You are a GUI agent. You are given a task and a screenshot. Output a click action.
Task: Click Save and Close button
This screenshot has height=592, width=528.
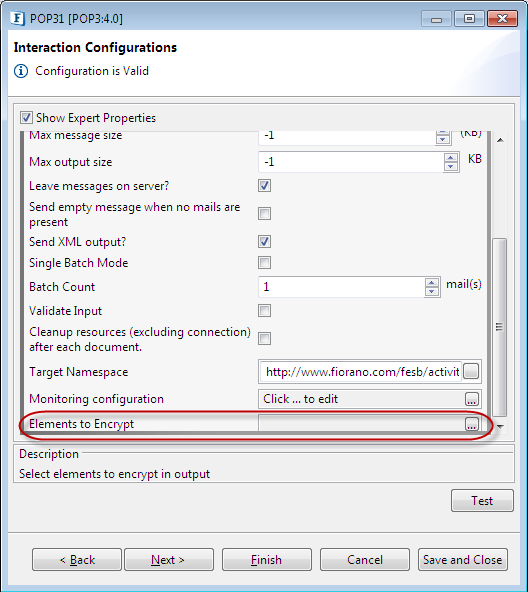tap(463, 560)
